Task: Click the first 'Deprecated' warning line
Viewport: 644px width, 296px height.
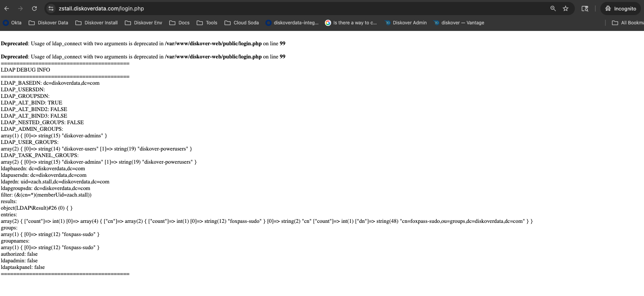Action: 143,43
